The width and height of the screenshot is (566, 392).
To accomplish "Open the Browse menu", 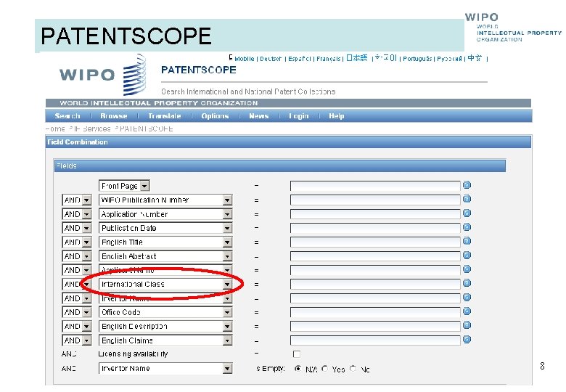I will coord(114,116).
